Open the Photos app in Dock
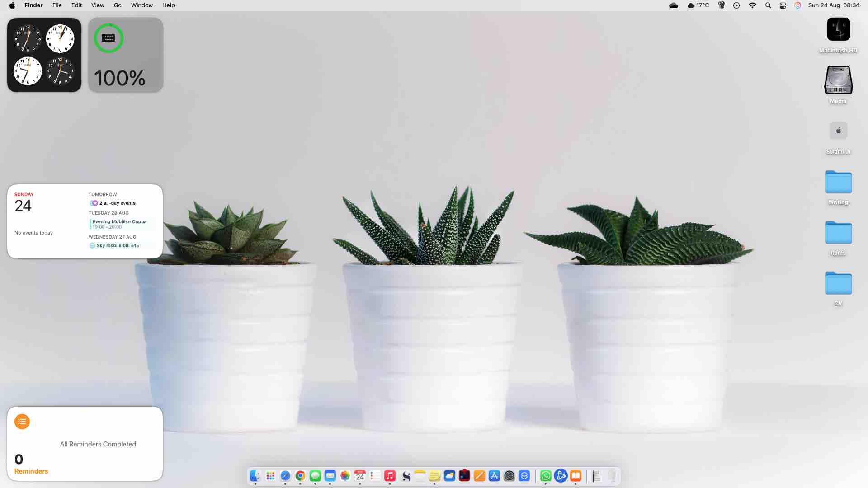The height and width of the screenshot is (488, 868). pyautogui.click(x=345, y=476)
